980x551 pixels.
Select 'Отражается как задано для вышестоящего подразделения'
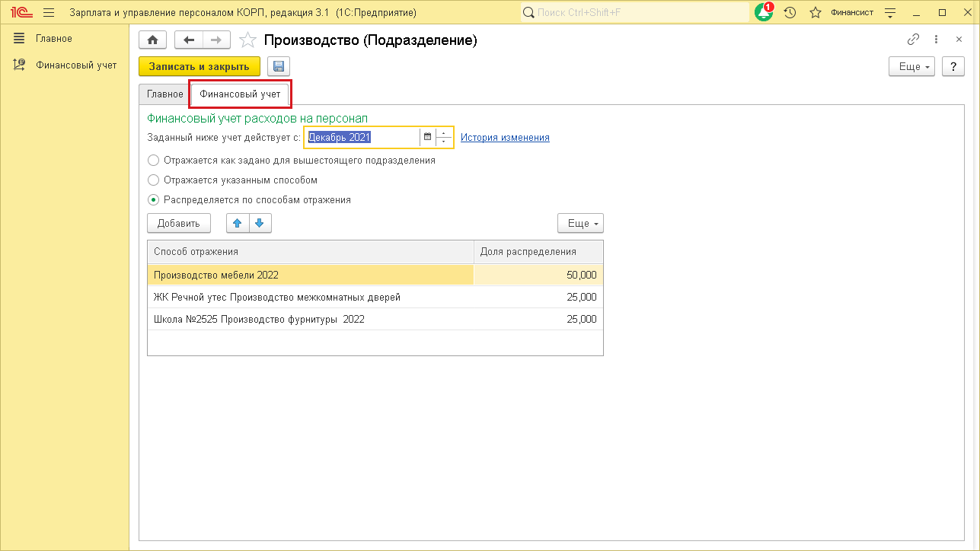point(154,161)
